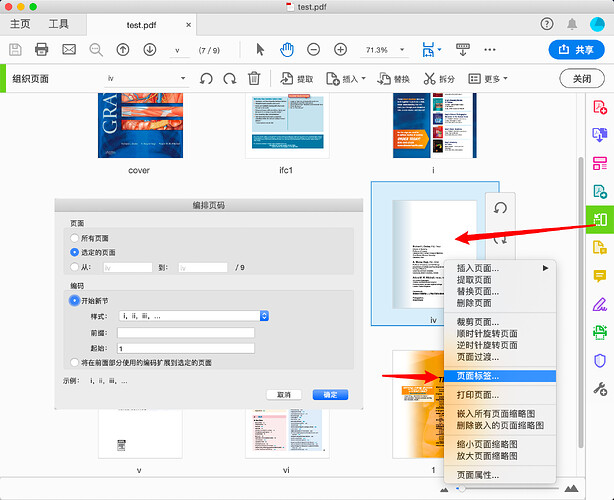Open the account profile avatar
The height and width of the screenshot is (500, 614).
pyautogui.click(x=597, y=24)
